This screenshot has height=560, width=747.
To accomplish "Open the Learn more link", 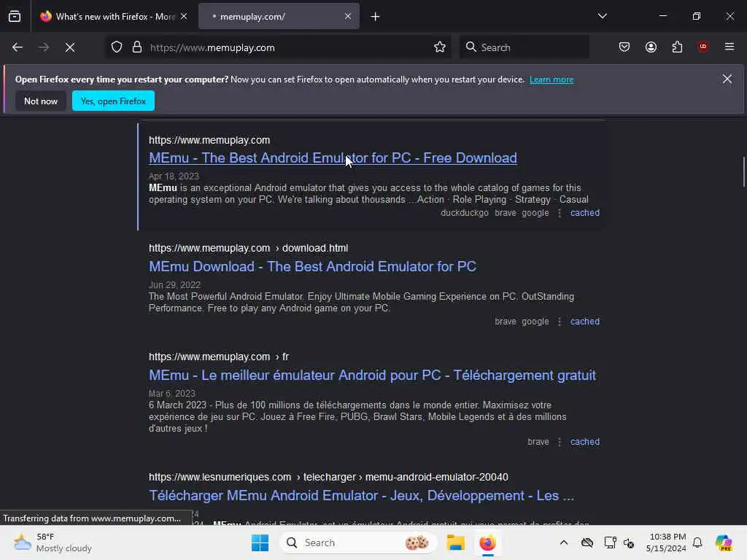I will [551, 79].
